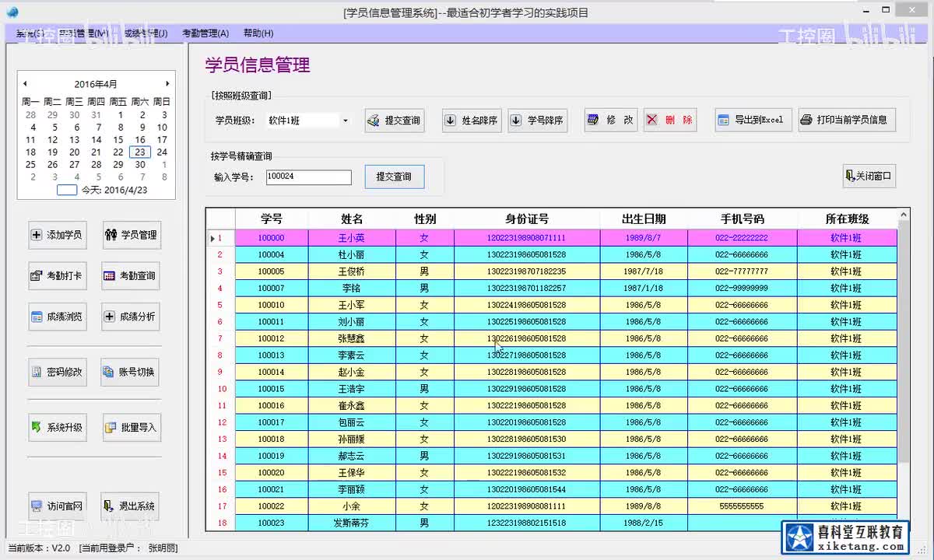The width and height of the screenshot is (934, 560).
Task: Click the 出生日期 column header
Action: pos(644,219)
